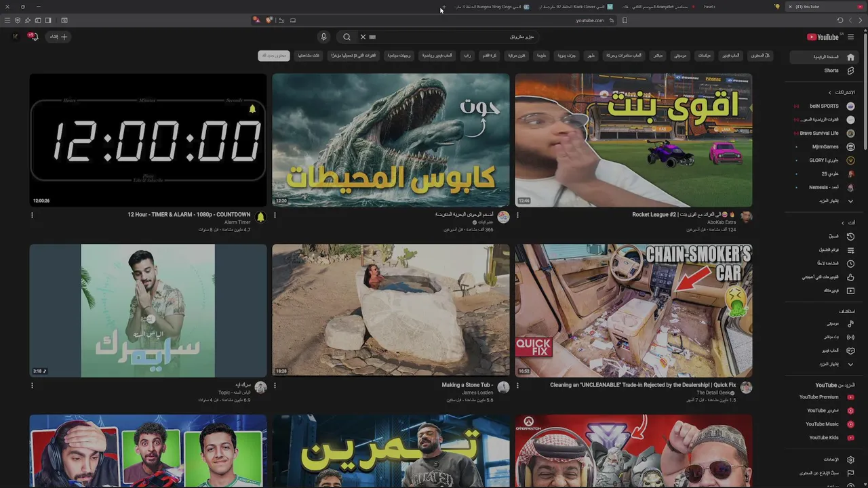868x488 pixels.
Task: Open the Chain-Smoker's Car video thumbnail
Action: (633, 310)
